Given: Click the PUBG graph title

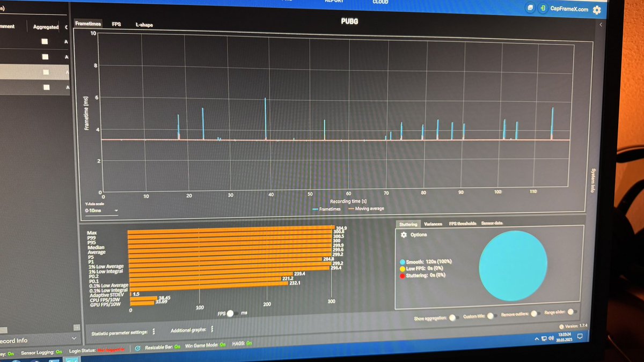Looking at the screenshot, I should pos(349,21).
